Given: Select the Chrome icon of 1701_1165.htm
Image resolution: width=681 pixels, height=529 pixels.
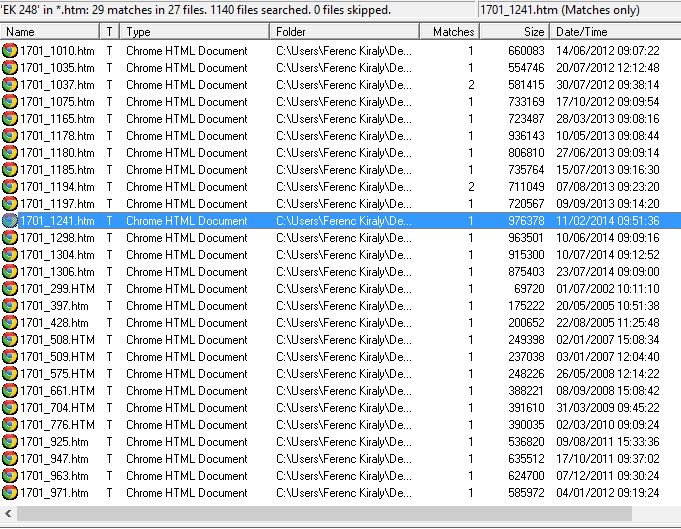Looking at the screenshot, I should (x=10, y=119).
